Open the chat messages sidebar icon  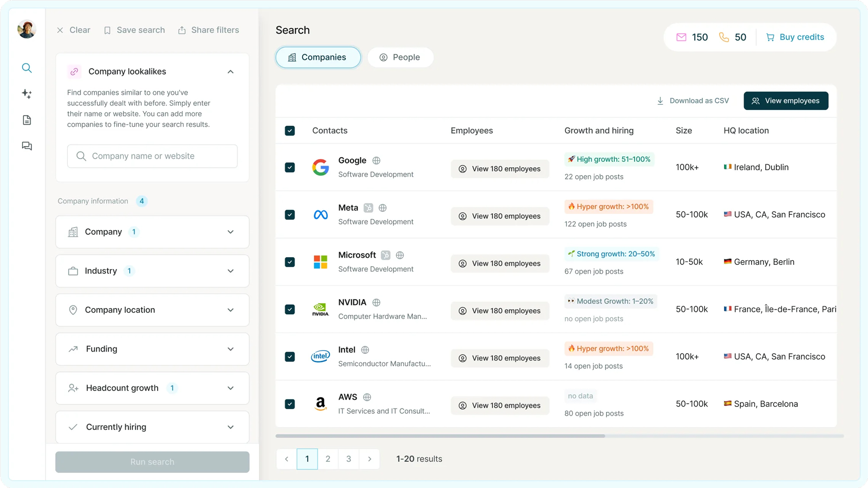[x=27, y=146]
